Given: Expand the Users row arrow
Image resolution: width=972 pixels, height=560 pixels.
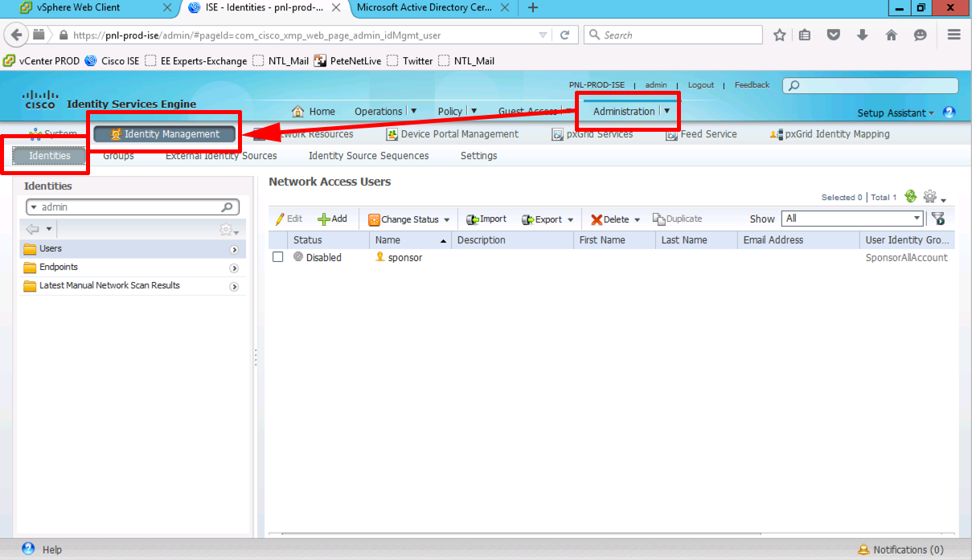Looking at the screenshot, I should pos(234,250).
